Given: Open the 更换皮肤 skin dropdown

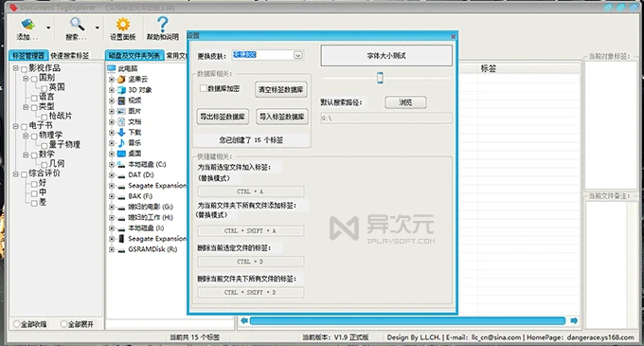Looking at the screenshot, I should (x=298, y=55).
